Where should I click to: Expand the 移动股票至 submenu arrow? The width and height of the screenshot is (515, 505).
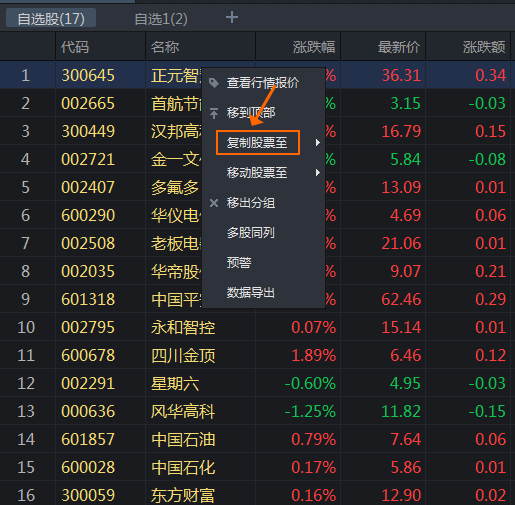click(x=318, y=172)
